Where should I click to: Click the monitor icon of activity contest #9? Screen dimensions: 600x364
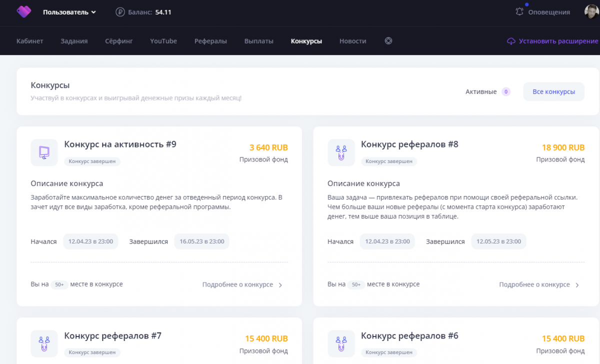(44, 152)
